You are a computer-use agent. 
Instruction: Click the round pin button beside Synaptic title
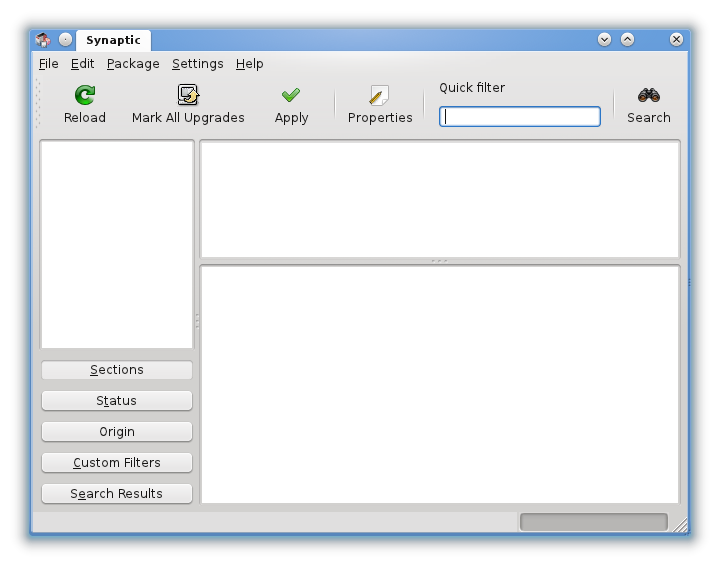point(66,40)
